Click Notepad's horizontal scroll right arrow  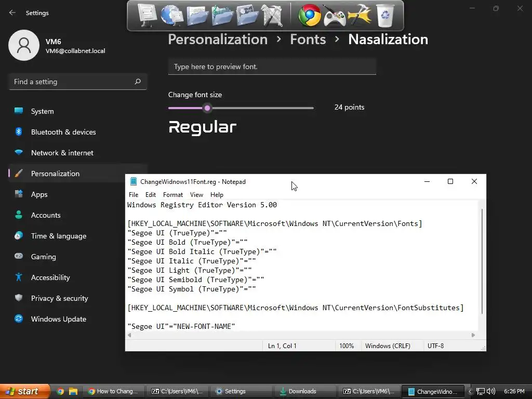(473, 335)
